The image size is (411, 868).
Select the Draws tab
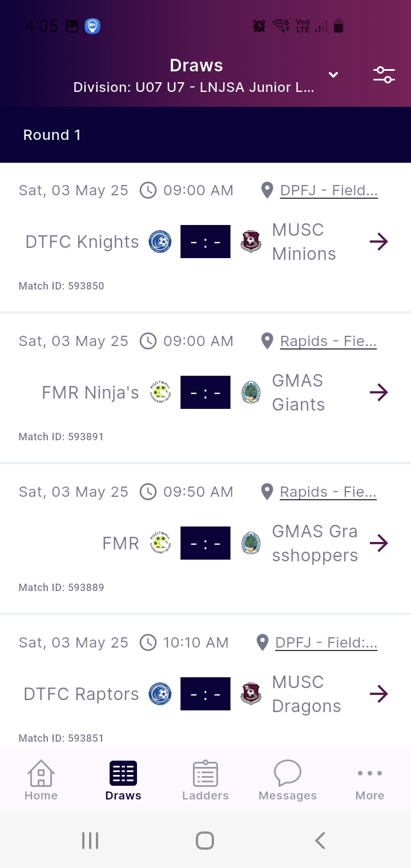click(123, 781)
